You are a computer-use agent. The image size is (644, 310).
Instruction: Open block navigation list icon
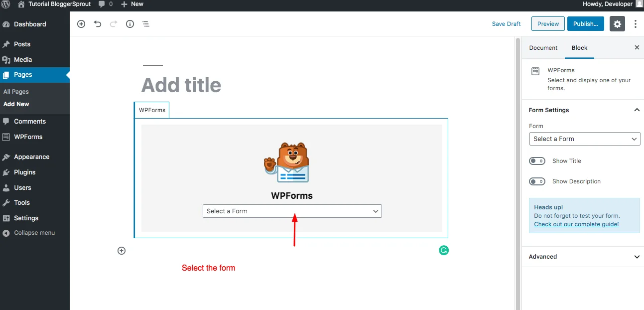[146, 24]
